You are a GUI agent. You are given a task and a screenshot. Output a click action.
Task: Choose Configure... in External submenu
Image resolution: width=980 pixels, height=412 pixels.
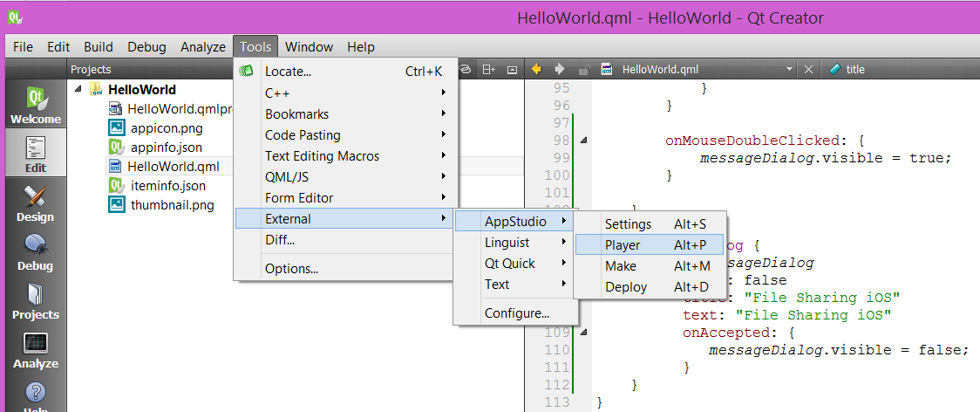click(x=515, y=313)
